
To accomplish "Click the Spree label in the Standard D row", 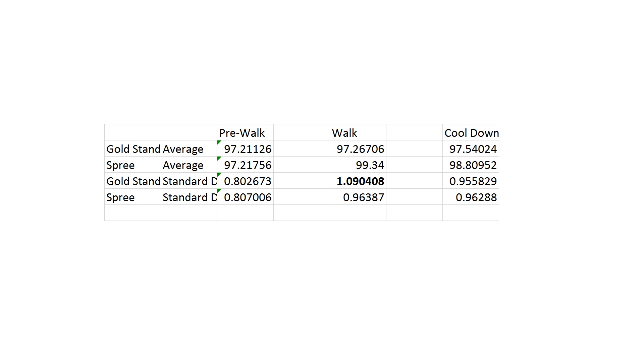I will tap(132, 197).
